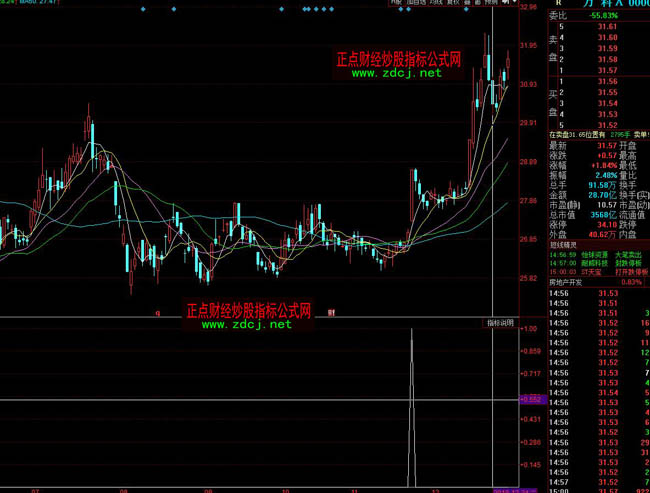Click the red q marker under the chart
The width and height of the screenshot is (650, 493).
pyautogui.click(x=157, y=312)
